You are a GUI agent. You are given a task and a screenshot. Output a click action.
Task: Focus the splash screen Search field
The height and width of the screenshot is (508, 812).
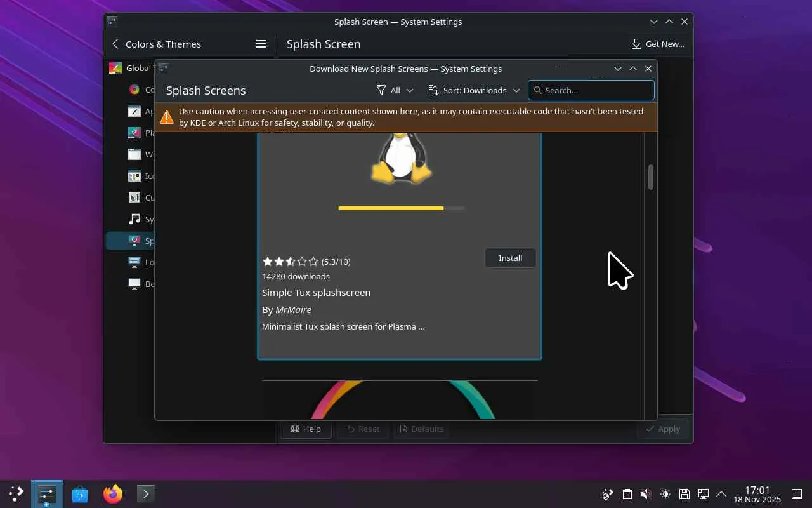click(591, 90)
